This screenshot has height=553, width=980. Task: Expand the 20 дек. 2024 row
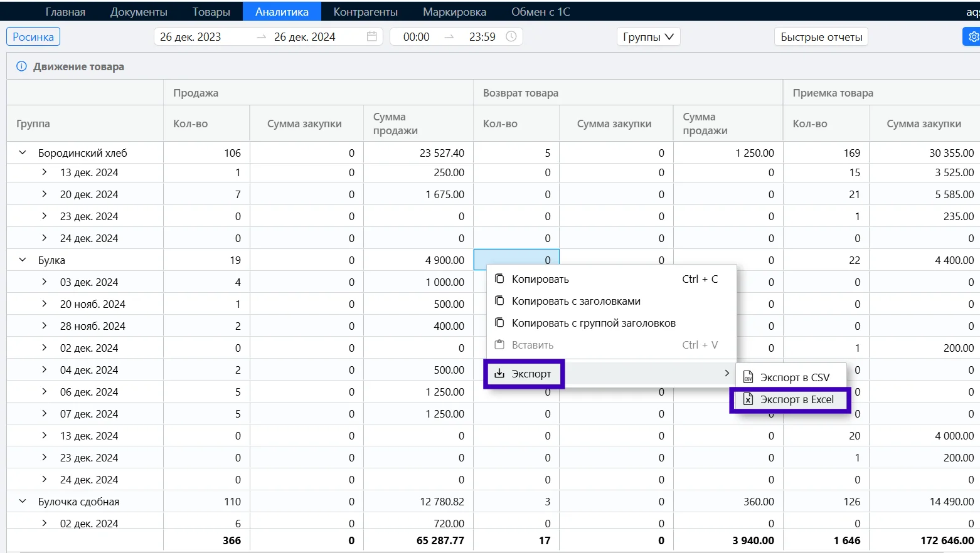44,194
